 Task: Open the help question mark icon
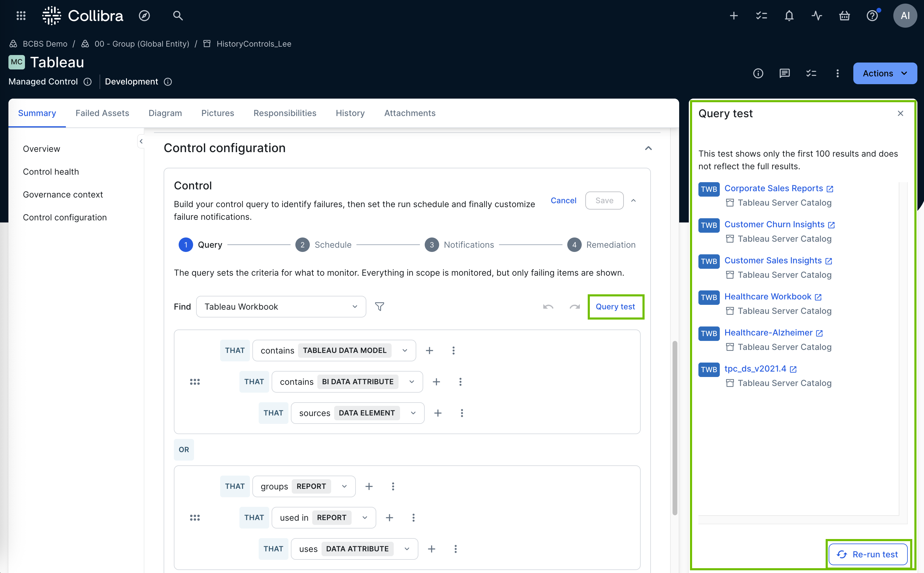[x=872, y=16]
